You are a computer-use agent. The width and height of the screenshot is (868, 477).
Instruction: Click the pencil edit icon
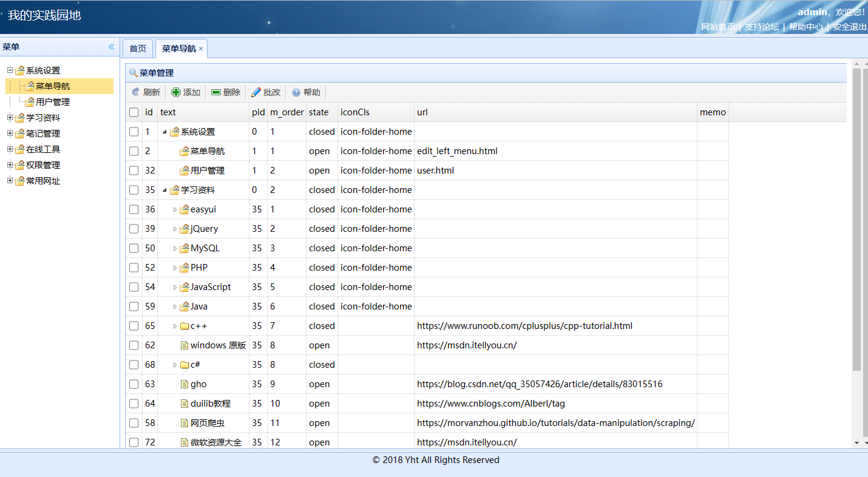[x=256, y=92]
